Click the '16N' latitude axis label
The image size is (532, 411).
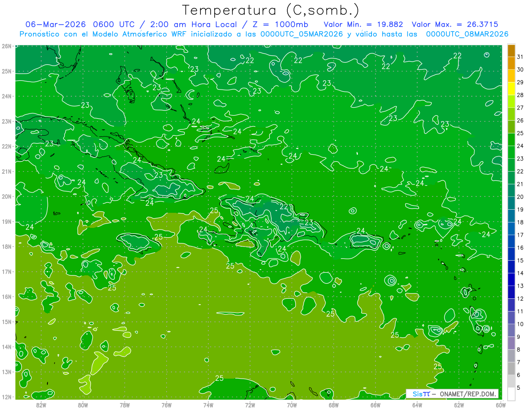(x=6, y=297)
